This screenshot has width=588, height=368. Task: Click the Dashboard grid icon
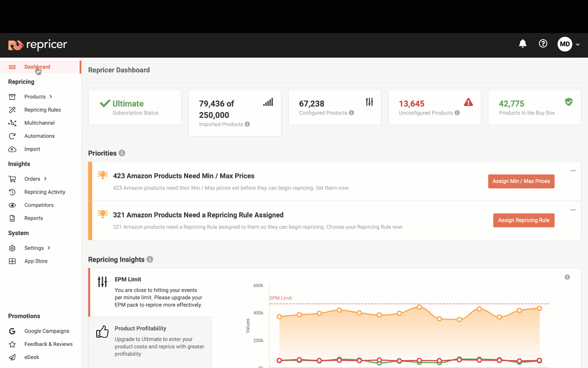[x=12, y=67]
